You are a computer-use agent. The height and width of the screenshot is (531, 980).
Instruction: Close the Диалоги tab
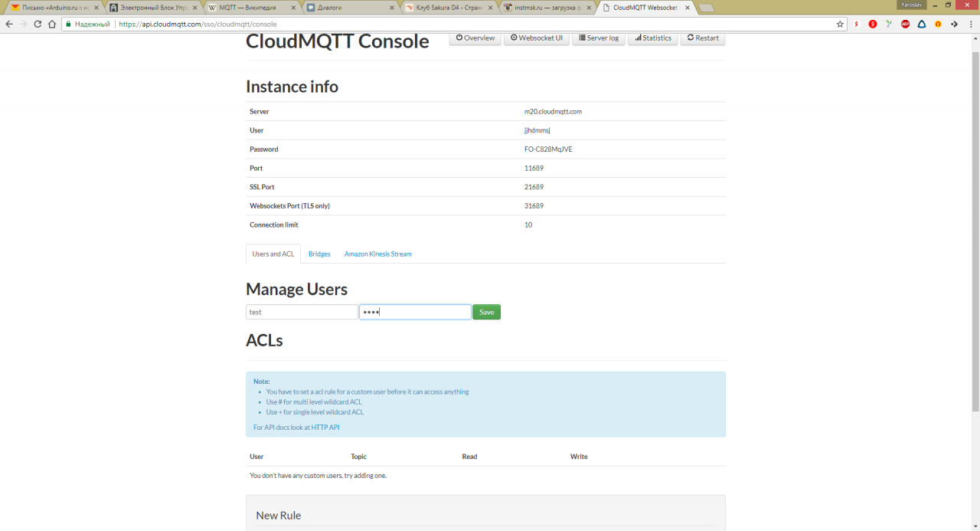[392, 8]
